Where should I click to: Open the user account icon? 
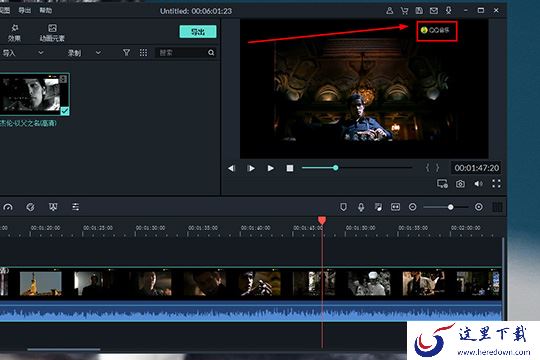pyautogui.click(x=390, y=11)
